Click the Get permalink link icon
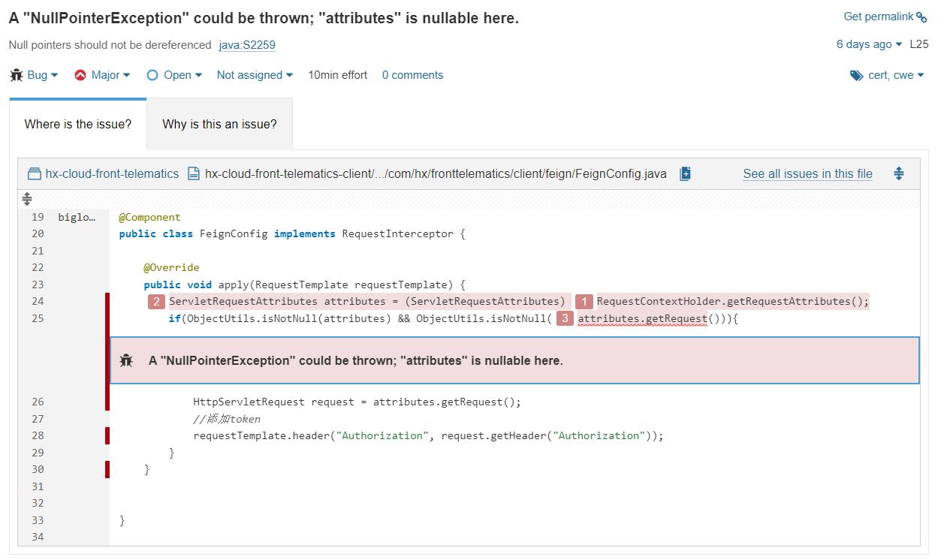This screenshot has width=947, height=560. [x=921, y=17]
